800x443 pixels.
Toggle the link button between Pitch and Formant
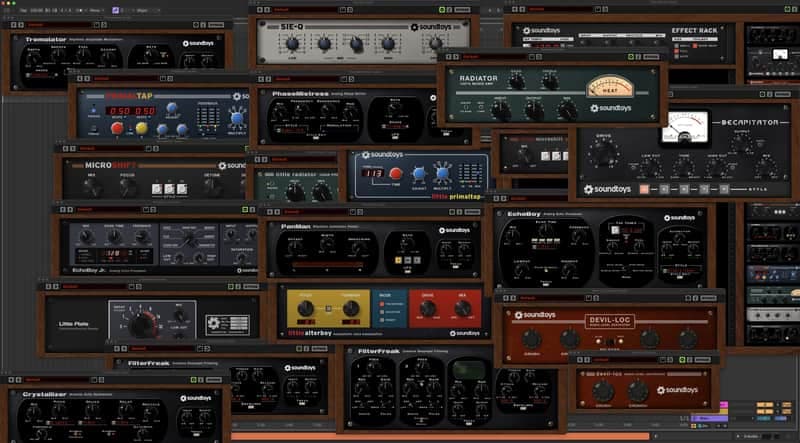[x=328, y=308]
